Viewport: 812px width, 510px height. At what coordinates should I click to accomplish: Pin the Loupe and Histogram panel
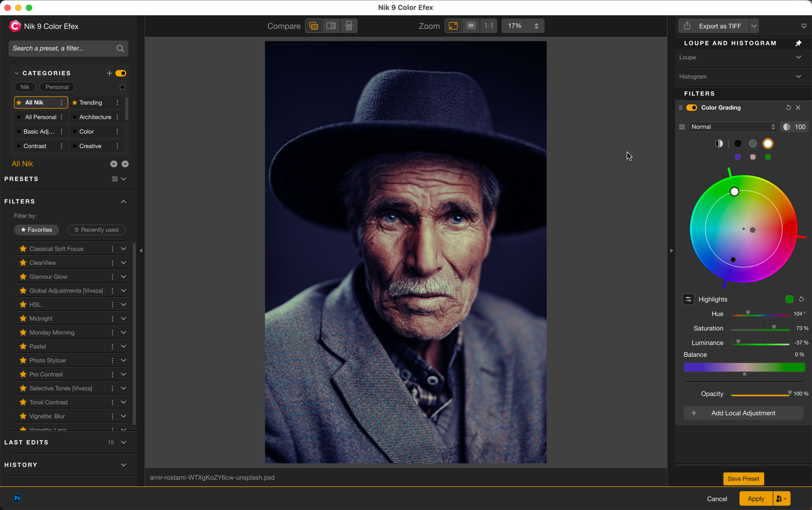(x=798, y=43)
